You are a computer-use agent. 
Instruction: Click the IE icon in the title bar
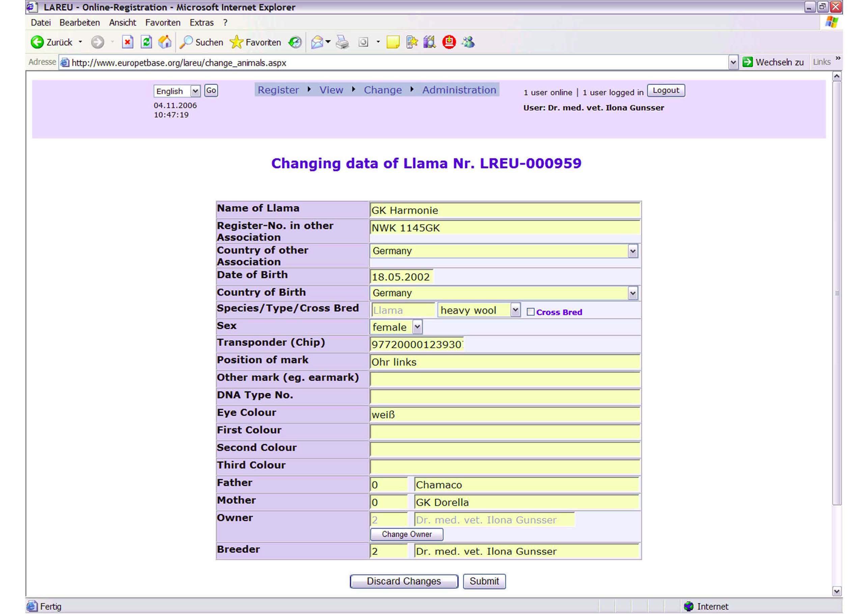coord(32,7)
